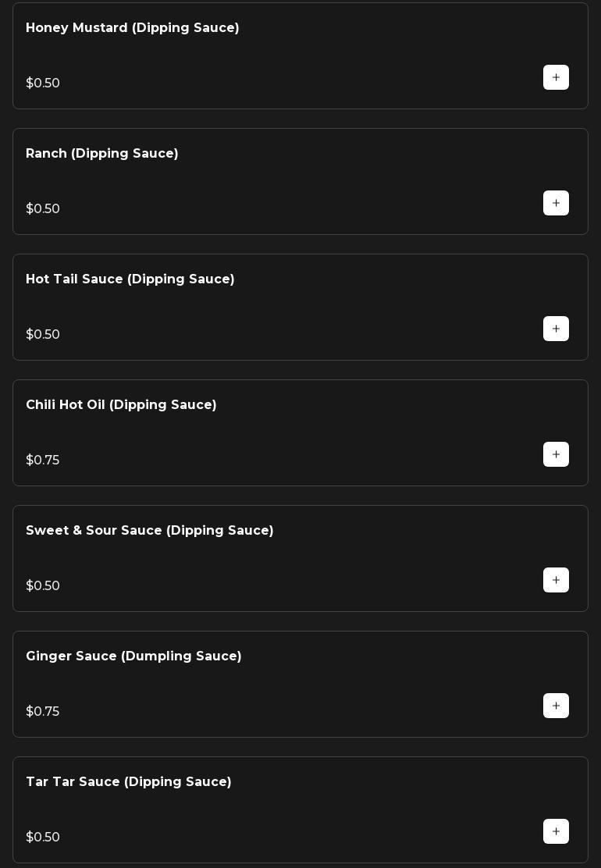This screenshot has height=868, width=601.
Task: Add Ranch dipping sauce with plus button
Action: tap(556, 203)
